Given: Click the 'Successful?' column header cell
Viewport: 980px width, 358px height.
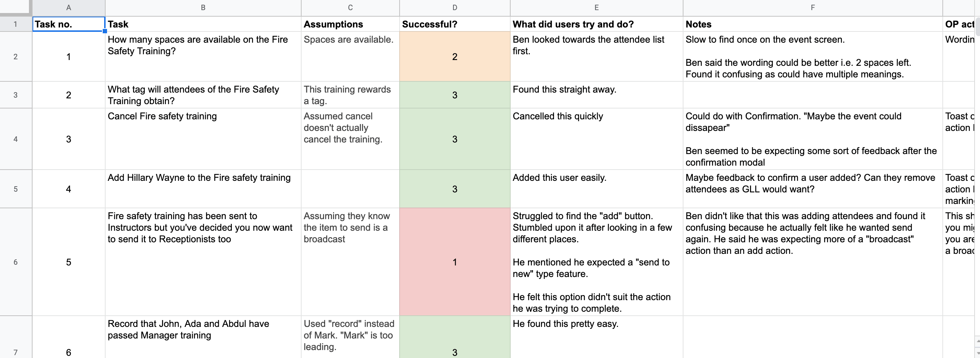Looking at the screenshot, I should [x=454, y=24].
